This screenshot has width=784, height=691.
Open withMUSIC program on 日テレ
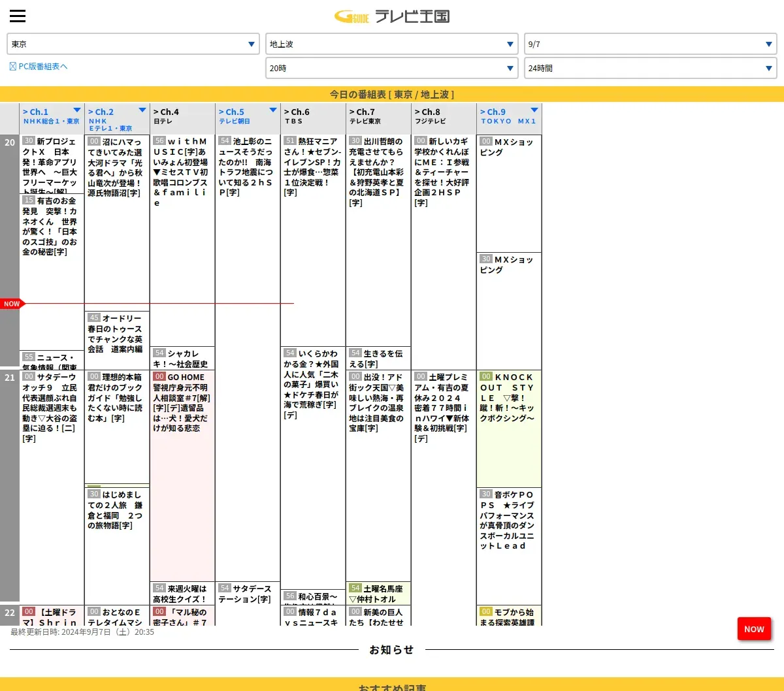182,240
